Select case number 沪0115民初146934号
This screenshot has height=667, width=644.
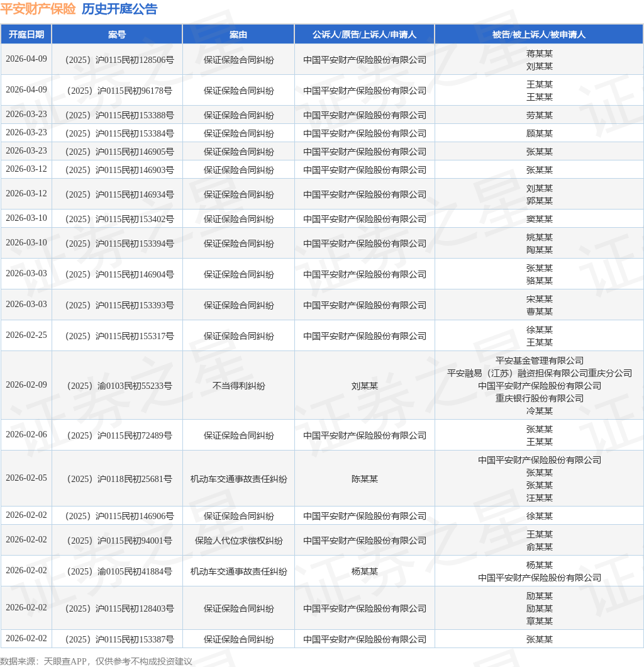pos(119,194)
